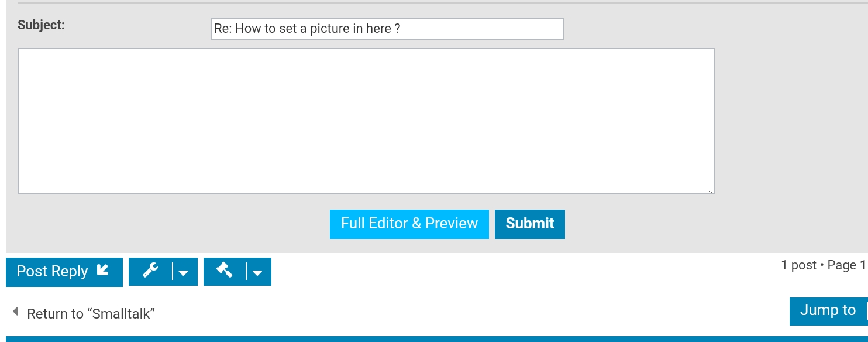Click the "1 post" count text
The width and height of the screenshot is (868, 342).
point(798,265)
